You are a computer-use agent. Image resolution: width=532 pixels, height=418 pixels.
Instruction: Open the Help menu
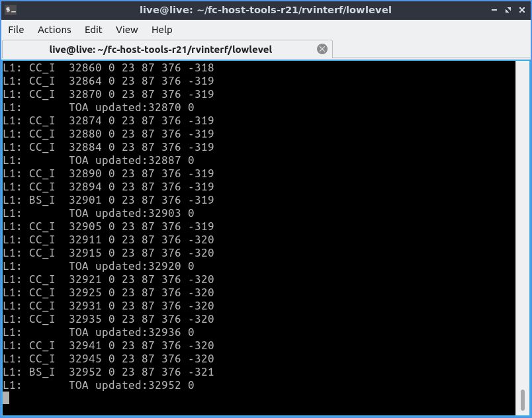pos(162,30)
